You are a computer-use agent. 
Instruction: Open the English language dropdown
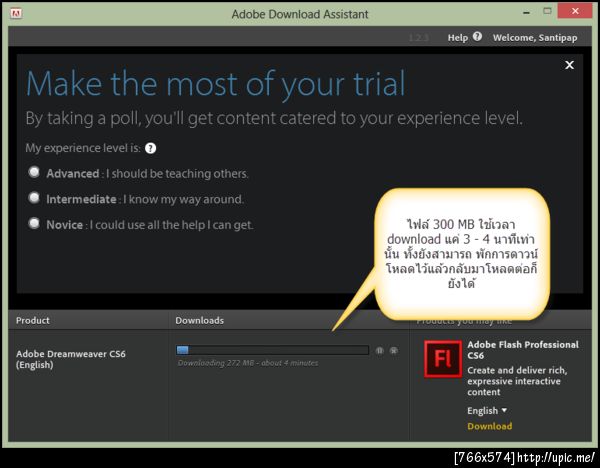pos(487,411)
